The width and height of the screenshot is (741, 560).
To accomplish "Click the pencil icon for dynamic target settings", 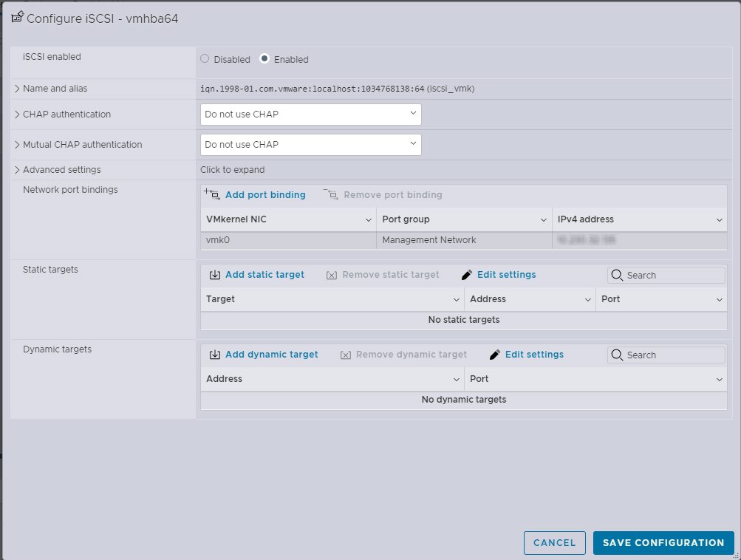I will point(494,355).
